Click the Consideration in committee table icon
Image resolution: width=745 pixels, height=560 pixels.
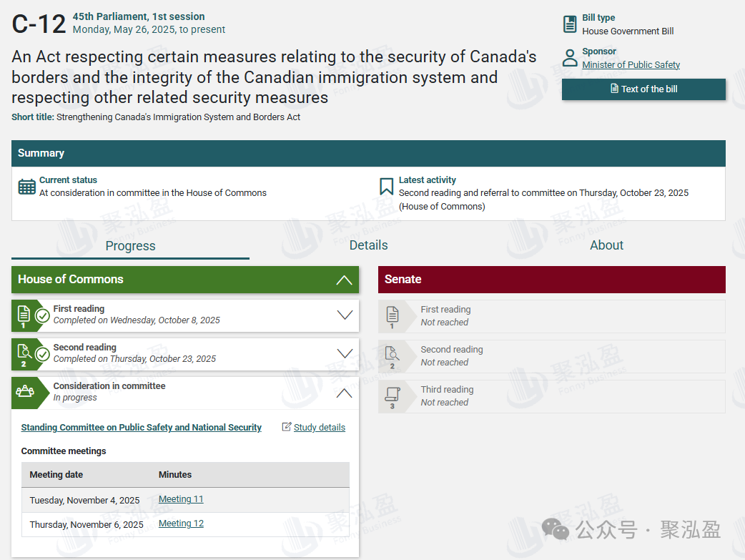coord(25,391)
